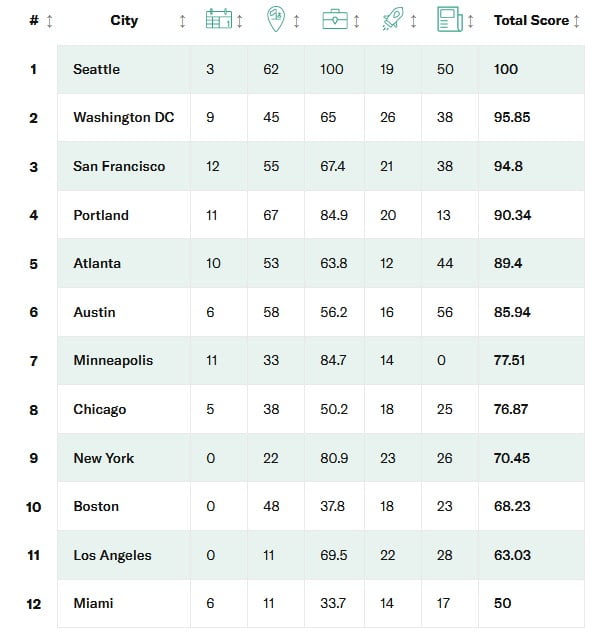The height and width of the screenshot is (639, 612).
Task: Sort by rank number arrow
Action: point(50,21)
